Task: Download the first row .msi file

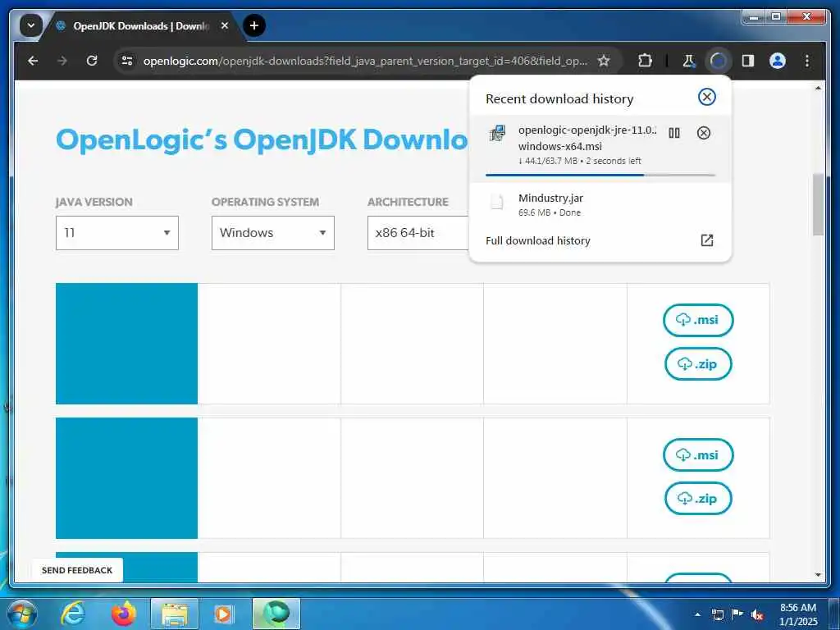Action: click(697, 320)
